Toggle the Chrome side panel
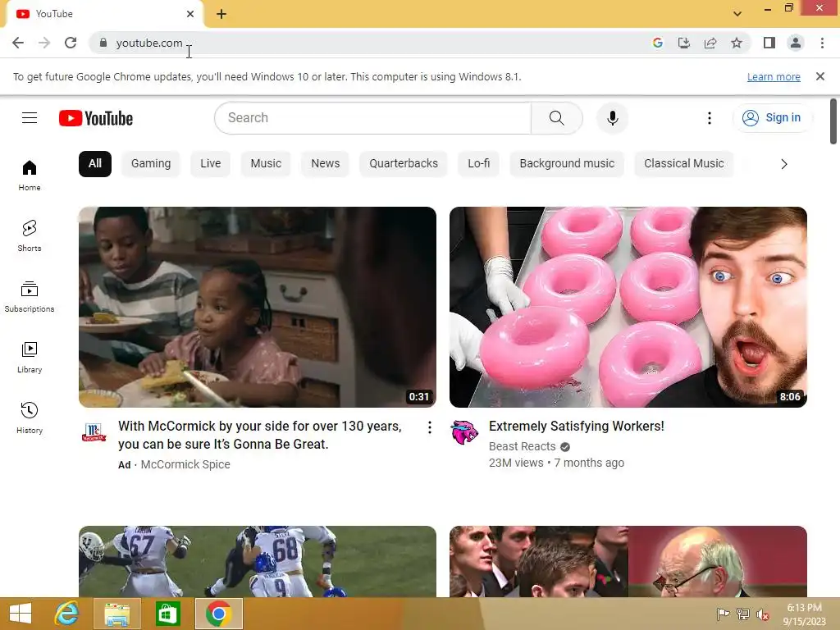840x630 pixels. [x=769, y=43]
